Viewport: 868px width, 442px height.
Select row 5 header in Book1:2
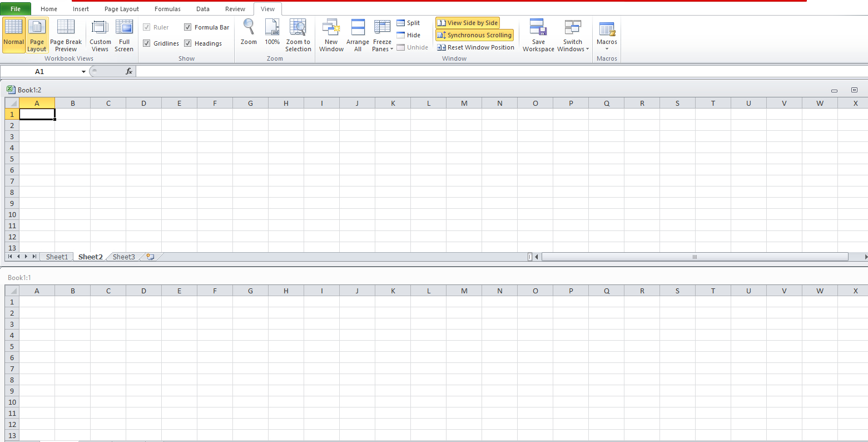click(12, 159)
